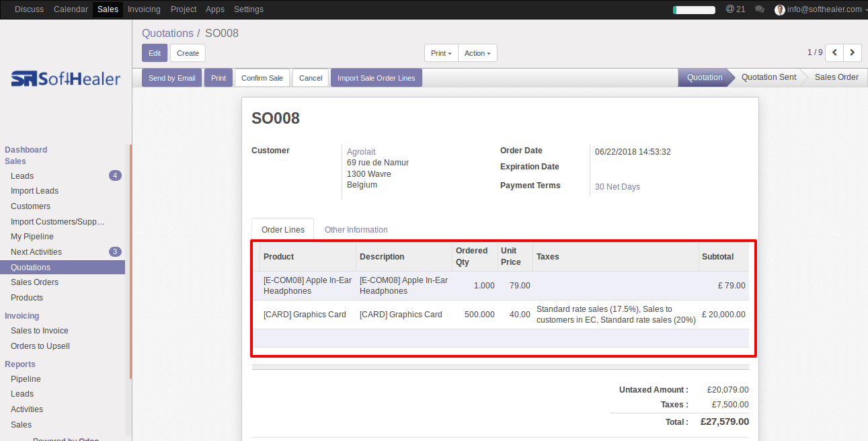Open Pipeline report in the sidebar
Screen dimensions: 868x441
(26, 379)
